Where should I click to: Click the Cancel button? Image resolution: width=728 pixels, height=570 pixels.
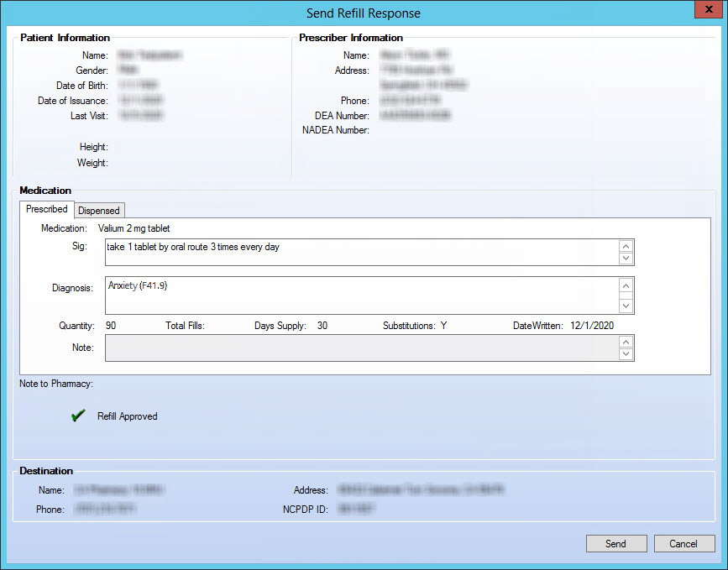[x=683, y=543]
